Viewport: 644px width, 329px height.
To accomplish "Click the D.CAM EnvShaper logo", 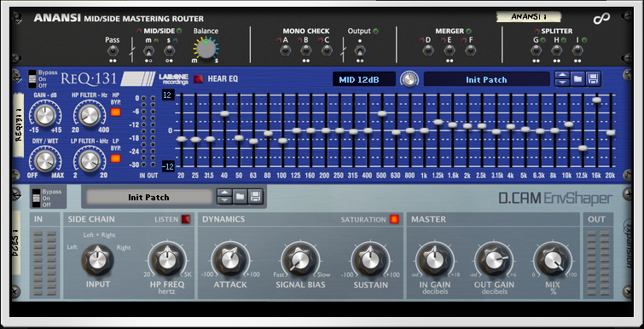I will click(555, 198).
